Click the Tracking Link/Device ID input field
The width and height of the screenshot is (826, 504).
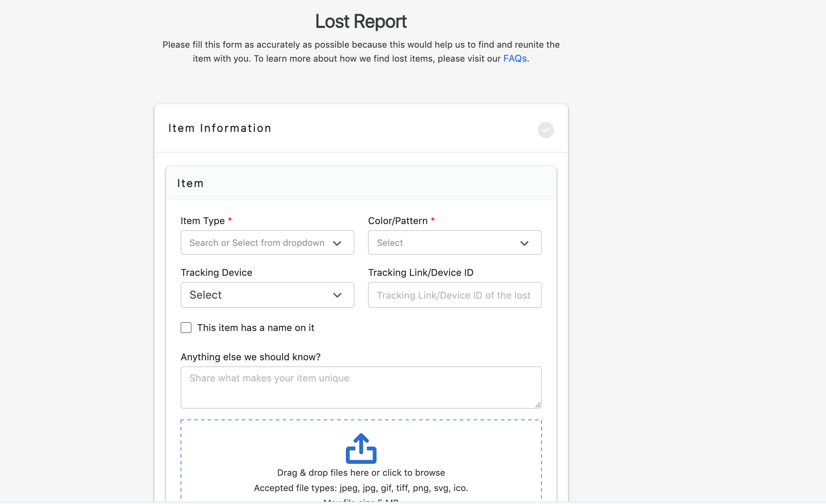454,295
